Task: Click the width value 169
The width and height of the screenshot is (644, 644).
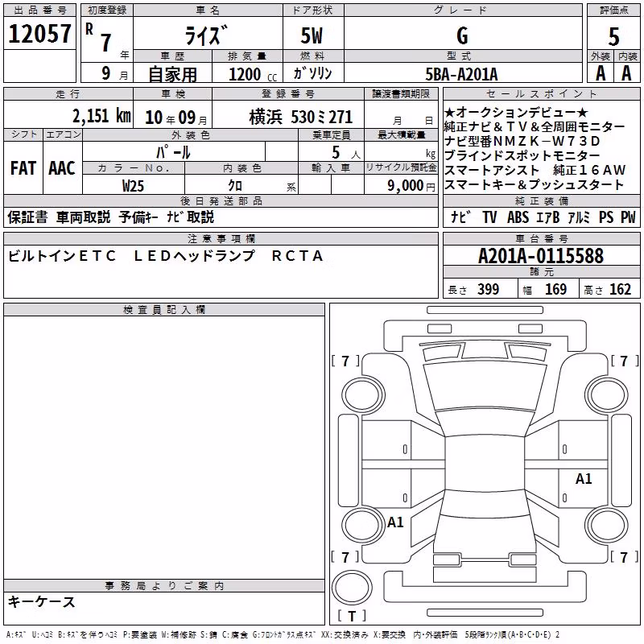Action: coord(555,290)
